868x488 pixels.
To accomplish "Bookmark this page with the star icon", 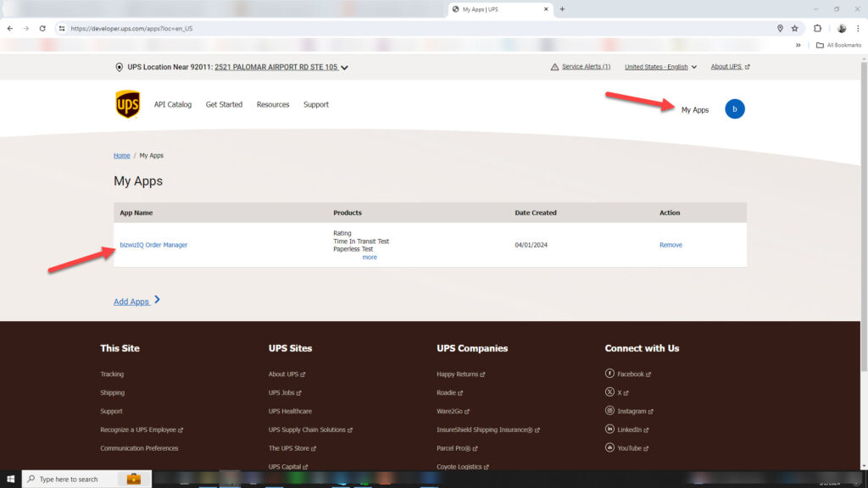I will click(795, 28).
